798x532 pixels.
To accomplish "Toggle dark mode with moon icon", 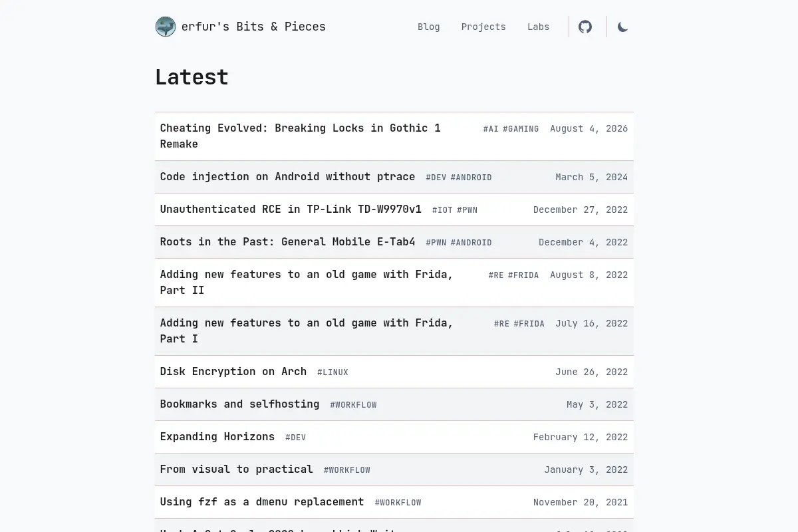I will pos(622,27).
